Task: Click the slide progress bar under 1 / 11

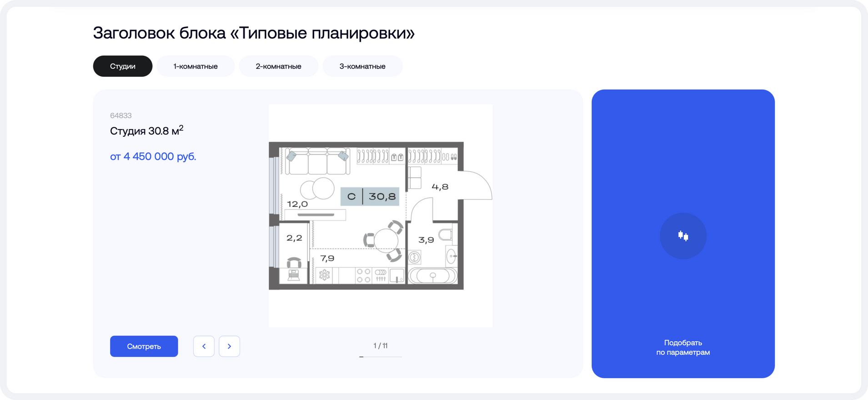Action: (x=381, y=357)
